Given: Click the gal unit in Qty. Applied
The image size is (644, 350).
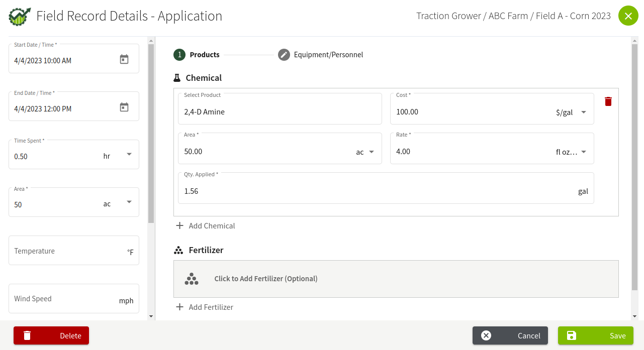Looking at the screenshot, I should click(583, 191).
